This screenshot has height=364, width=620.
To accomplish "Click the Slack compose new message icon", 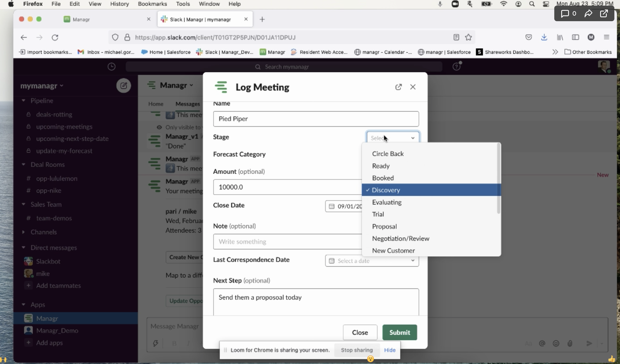I will pyautogui.click(x=123, y=86).
